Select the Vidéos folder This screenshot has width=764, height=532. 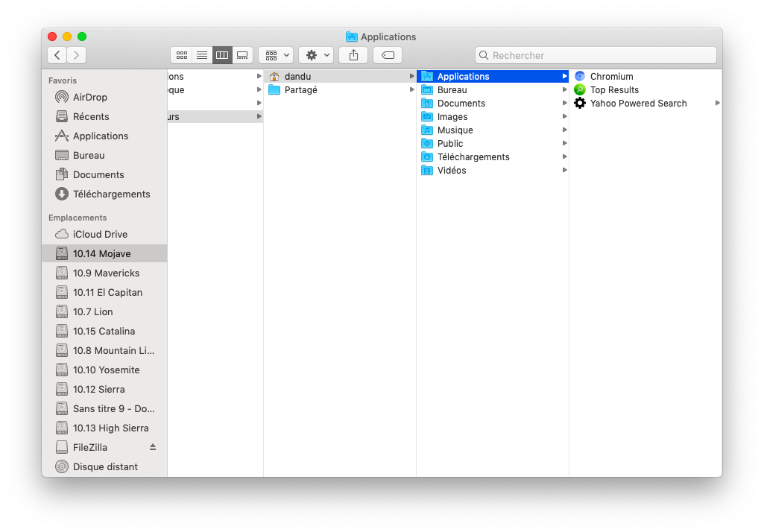pos(493,171)
